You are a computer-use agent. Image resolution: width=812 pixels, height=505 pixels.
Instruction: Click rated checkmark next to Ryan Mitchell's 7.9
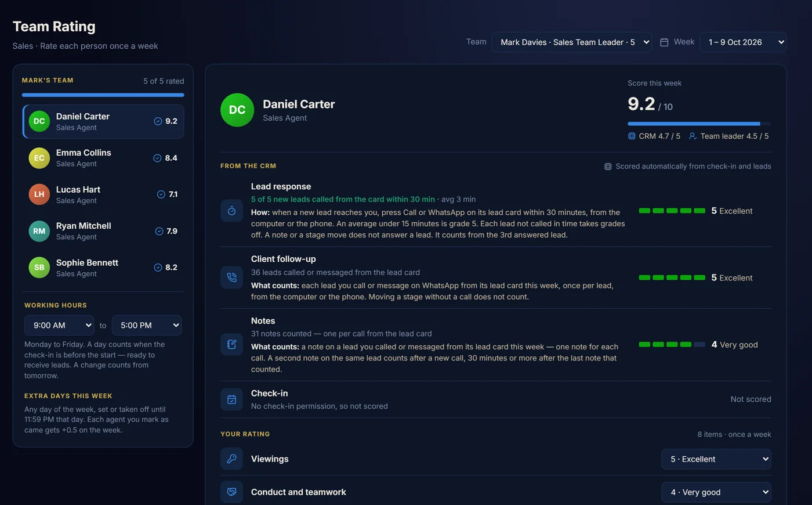159,231
